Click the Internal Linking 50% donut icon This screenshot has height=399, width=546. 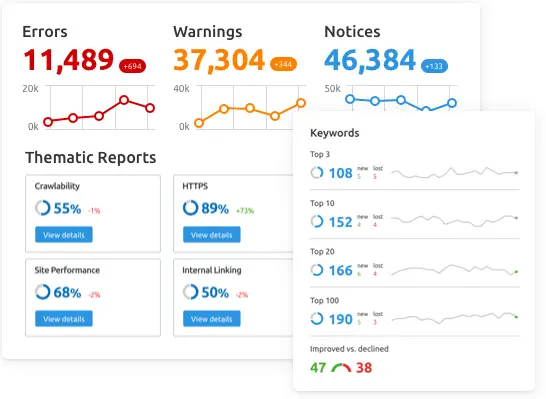pyautogui.click(x=190, y=292)
